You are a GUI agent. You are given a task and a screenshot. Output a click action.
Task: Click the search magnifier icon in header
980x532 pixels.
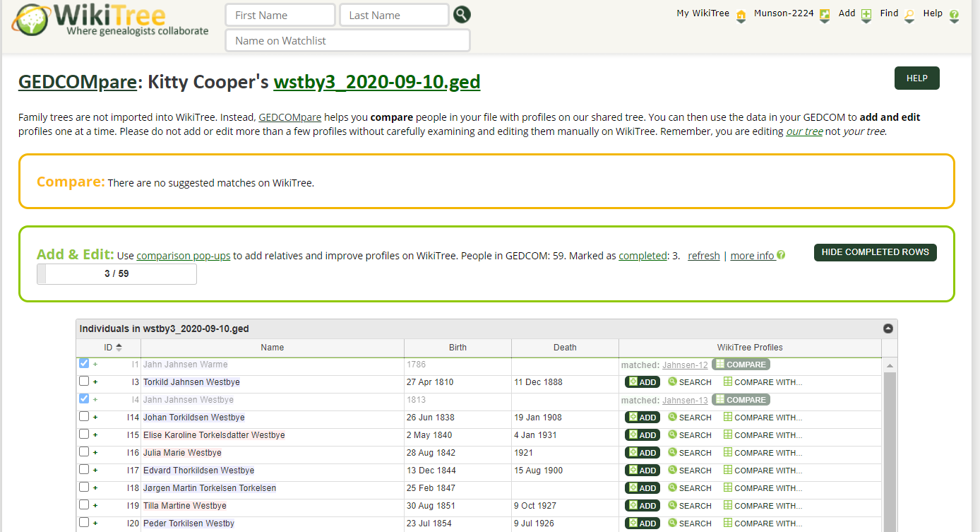pyautogui.click(x=462, y=15)
